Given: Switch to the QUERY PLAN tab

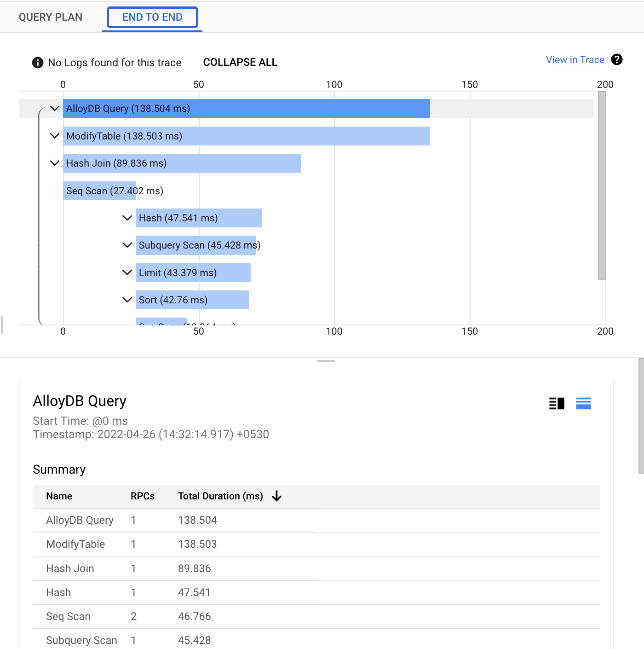Looking at the screenshot, I should coord(51,17).
